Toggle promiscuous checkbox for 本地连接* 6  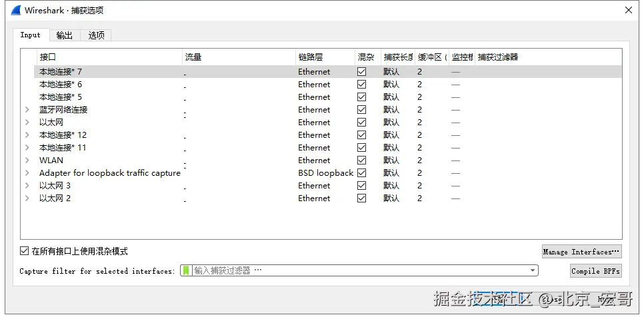[x=361, y=85]
